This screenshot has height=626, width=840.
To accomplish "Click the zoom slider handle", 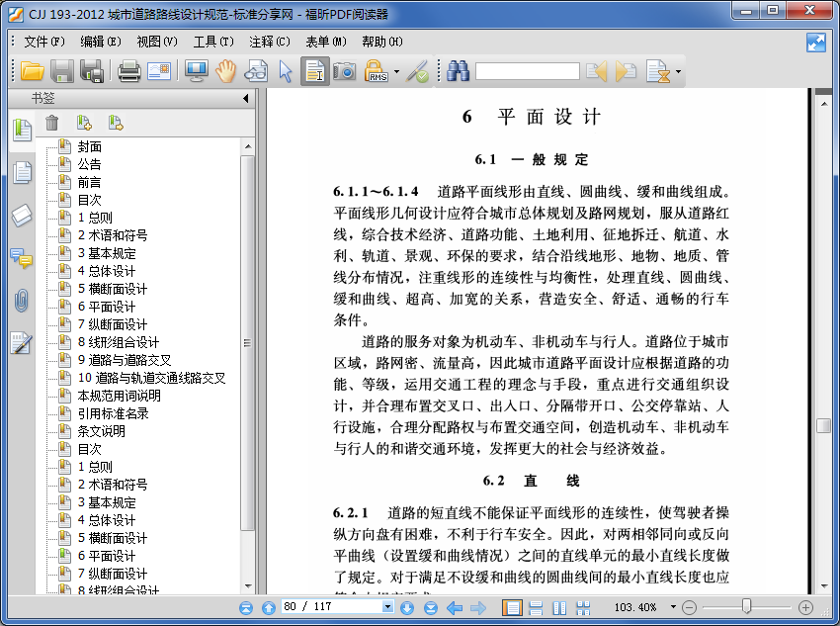I will (747, 606).
